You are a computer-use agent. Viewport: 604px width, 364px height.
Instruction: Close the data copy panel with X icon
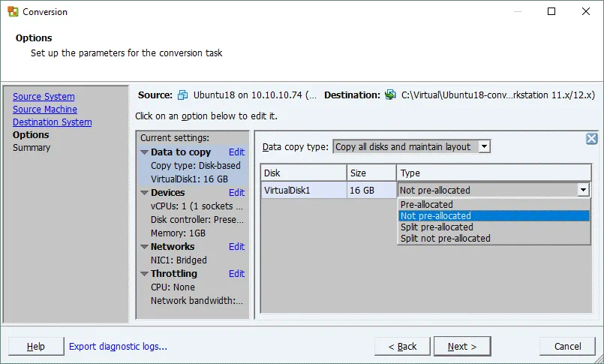[591, 139]
